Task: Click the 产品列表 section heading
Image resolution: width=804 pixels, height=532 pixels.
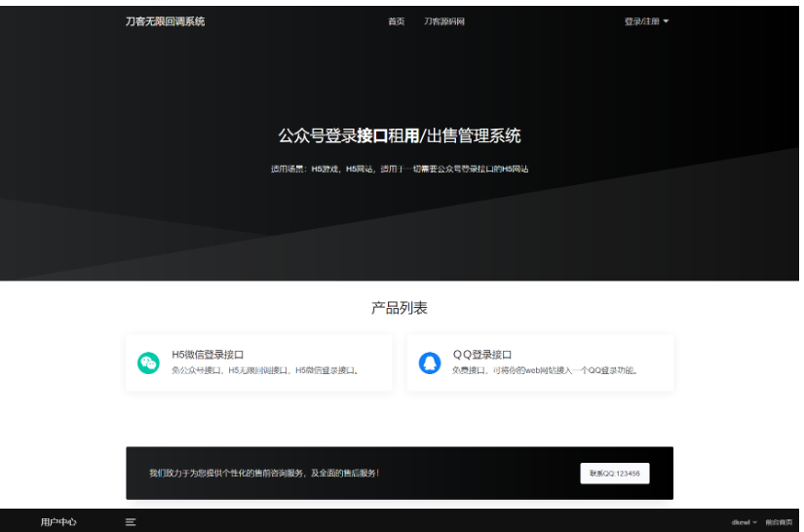Action: coord(400,308)
